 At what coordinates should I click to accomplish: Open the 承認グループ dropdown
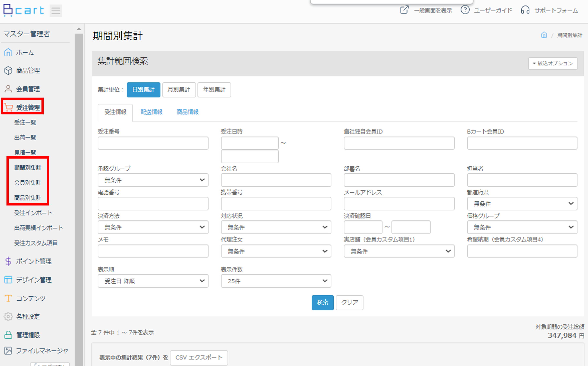153,180
